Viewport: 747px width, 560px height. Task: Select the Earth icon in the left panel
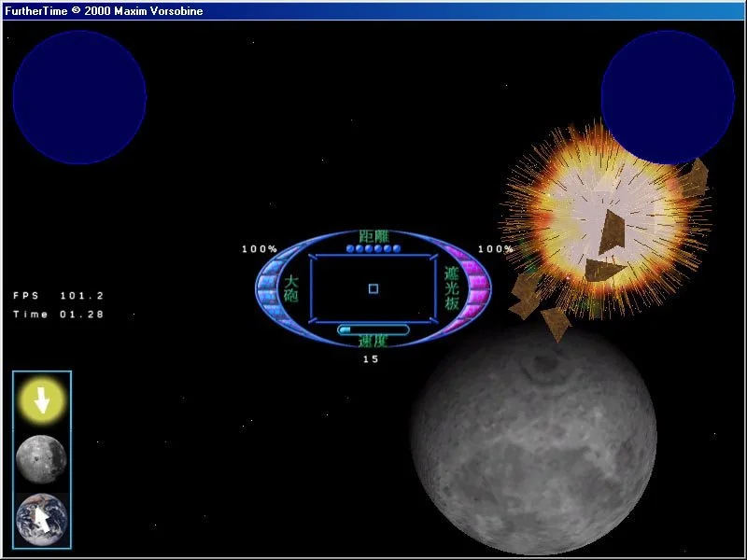coord(41,516)
